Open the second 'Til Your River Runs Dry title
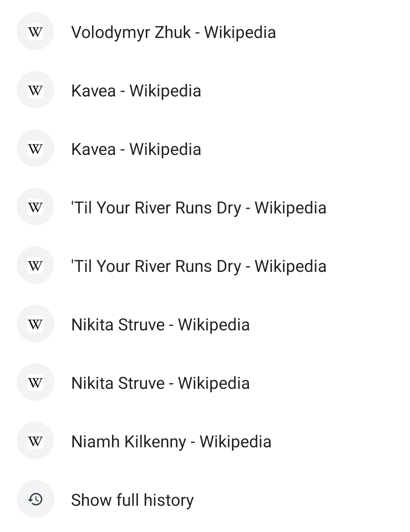Screen dimensions: 410x532 pos(199,266)
